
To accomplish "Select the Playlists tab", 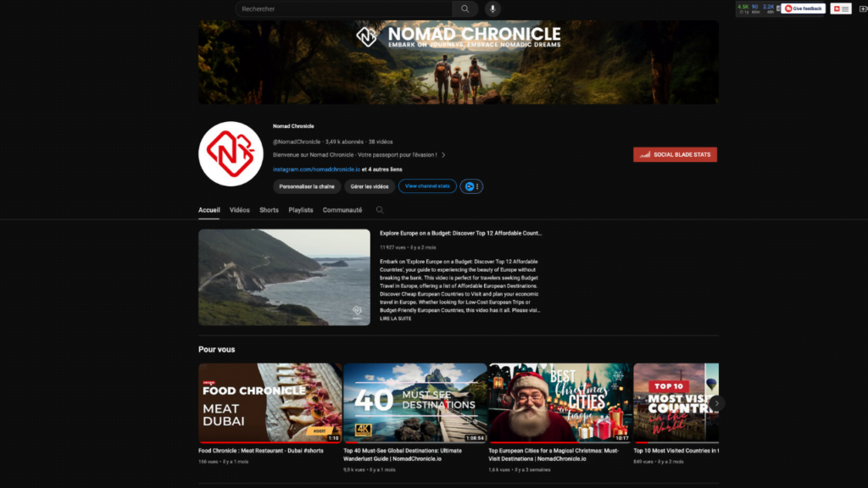I will pos(301,210).
